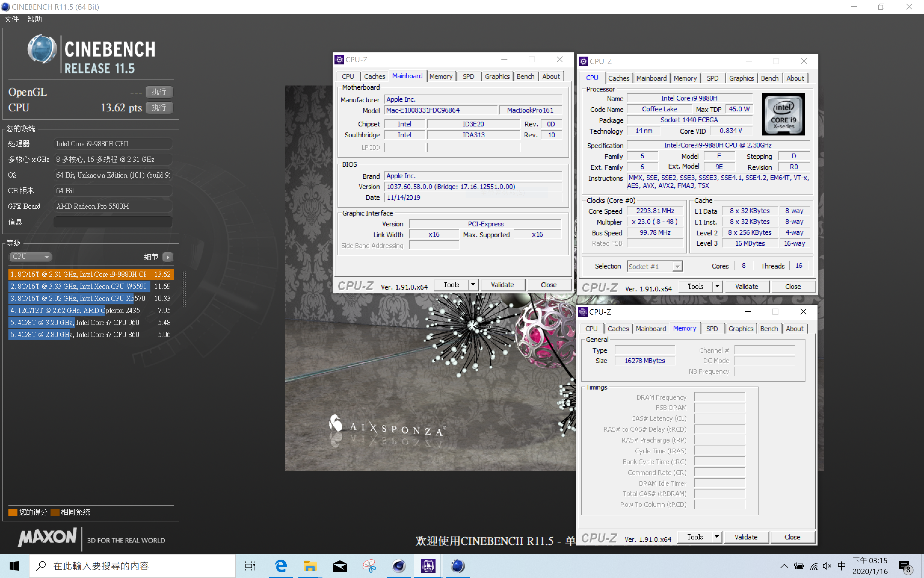
Task: Open the Windows Start menu
Action: tap(14, 566)
